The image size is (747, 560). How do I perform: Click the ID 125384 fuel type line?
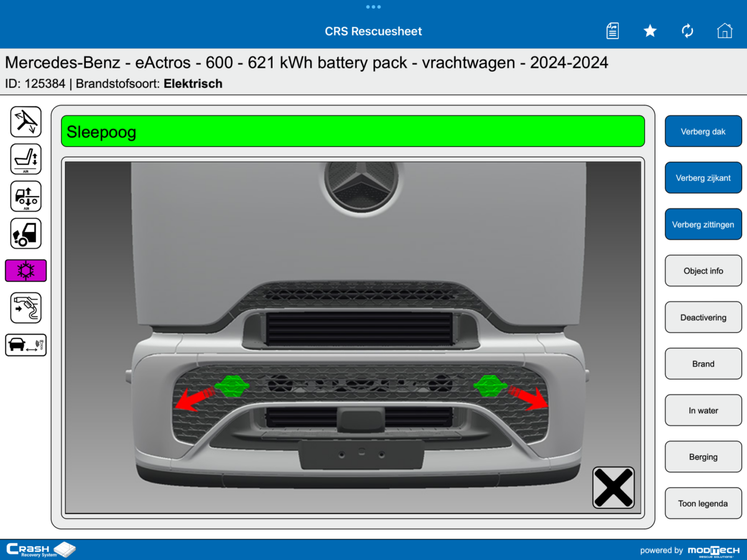[x=113, y=83]
